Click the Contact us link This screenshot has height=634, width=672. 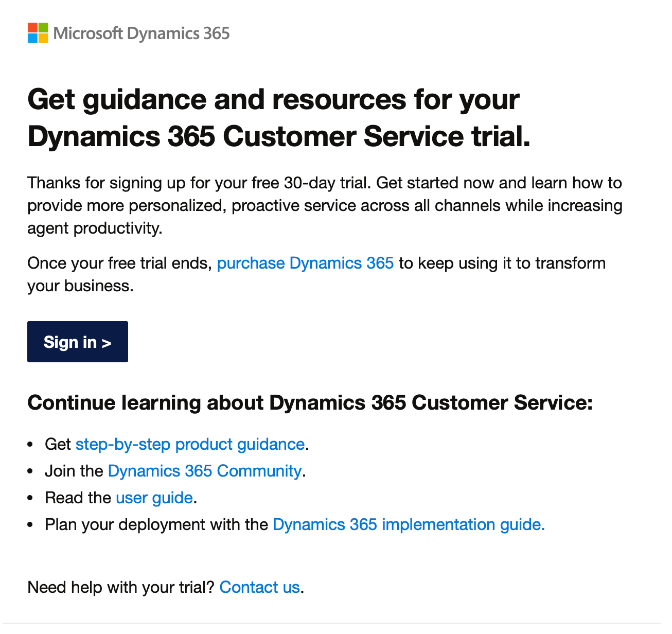tap(259, 587)
